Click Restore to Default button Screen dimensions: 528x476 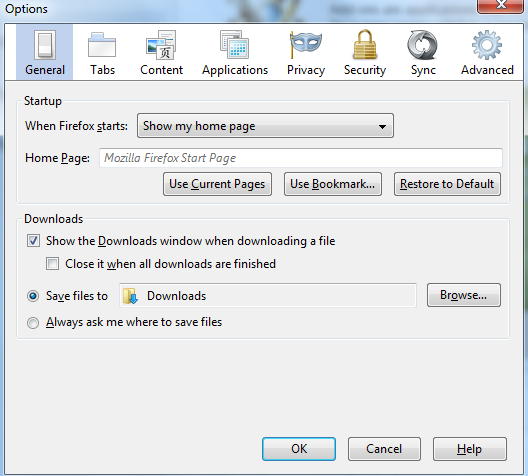447,184
